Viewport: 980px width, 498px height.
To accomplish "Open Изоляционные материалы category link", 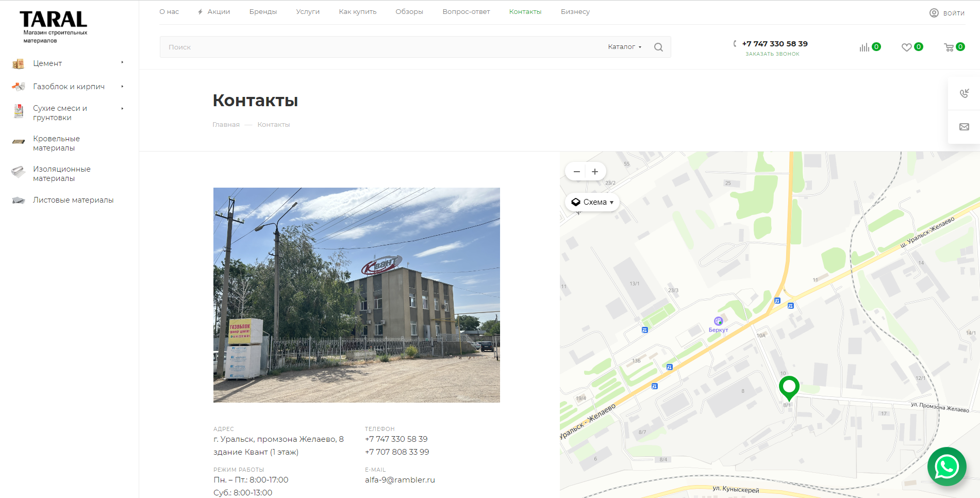I will [x=62, y=174].
